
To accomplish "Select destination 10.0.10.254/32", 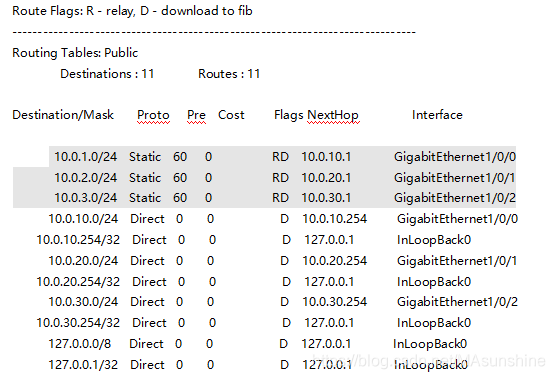I will (78, 240).
